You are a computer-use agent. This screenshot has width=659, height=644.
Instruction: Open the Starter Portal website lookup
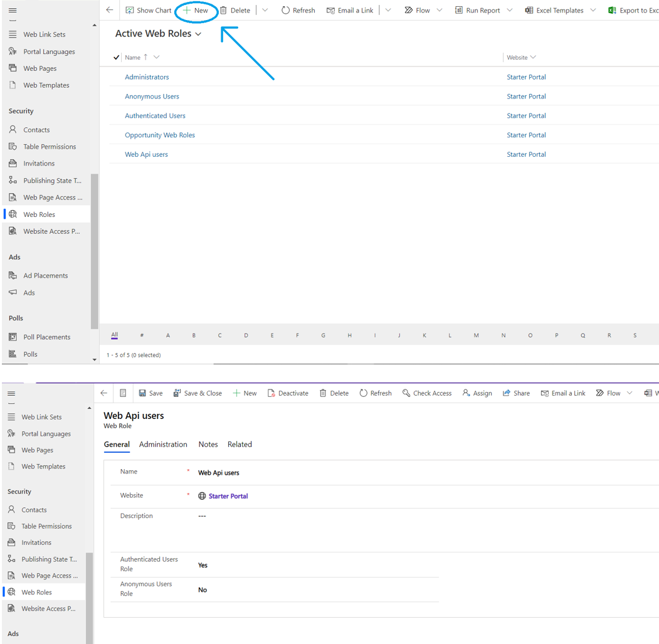tap(228, 495)
